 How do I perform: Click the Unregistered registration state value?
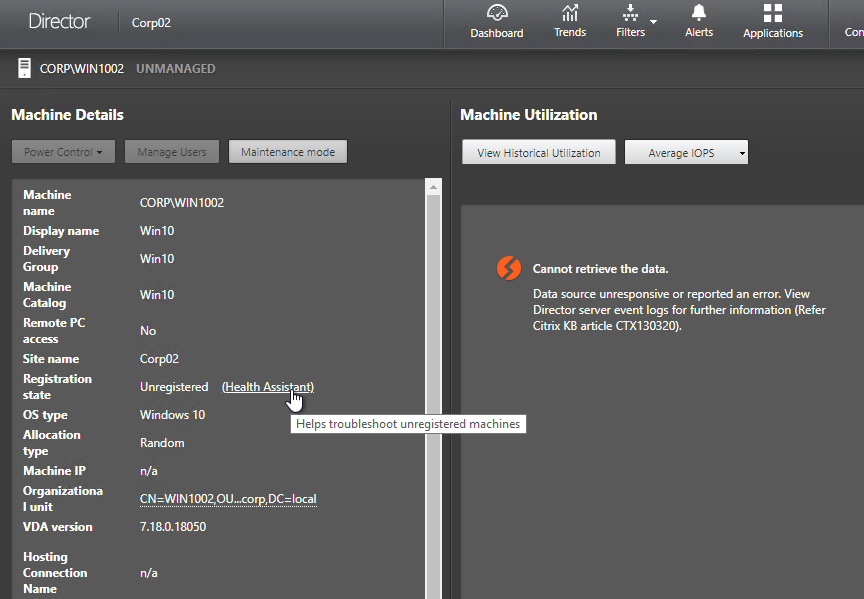pos(174,387)
